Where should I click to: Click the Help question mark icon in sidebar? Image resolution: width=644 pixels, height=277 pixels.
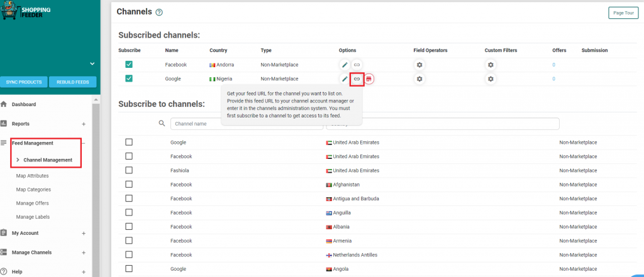(4, 272)
